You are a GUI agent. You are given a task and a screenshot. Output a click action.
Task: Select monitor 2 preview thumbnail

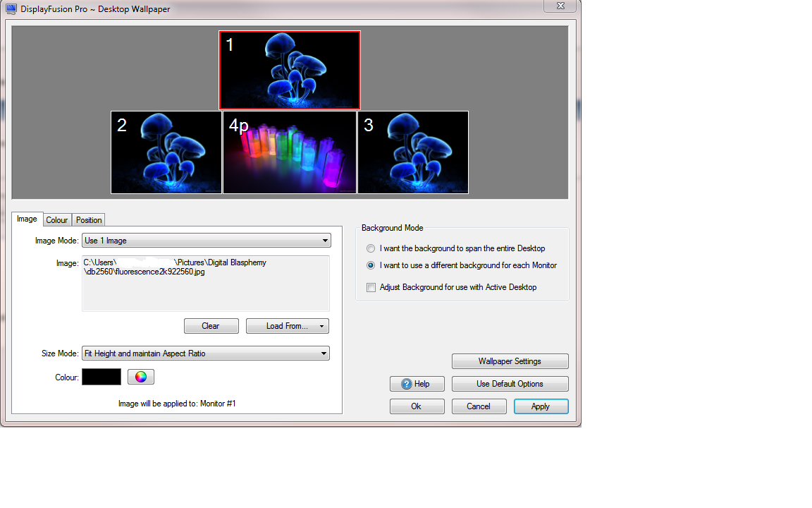166,152
